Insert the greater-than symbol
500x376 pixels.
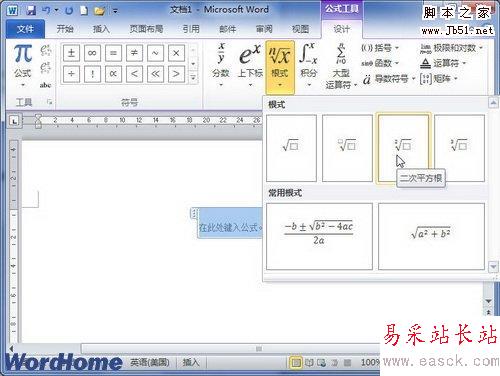[176, 74]
